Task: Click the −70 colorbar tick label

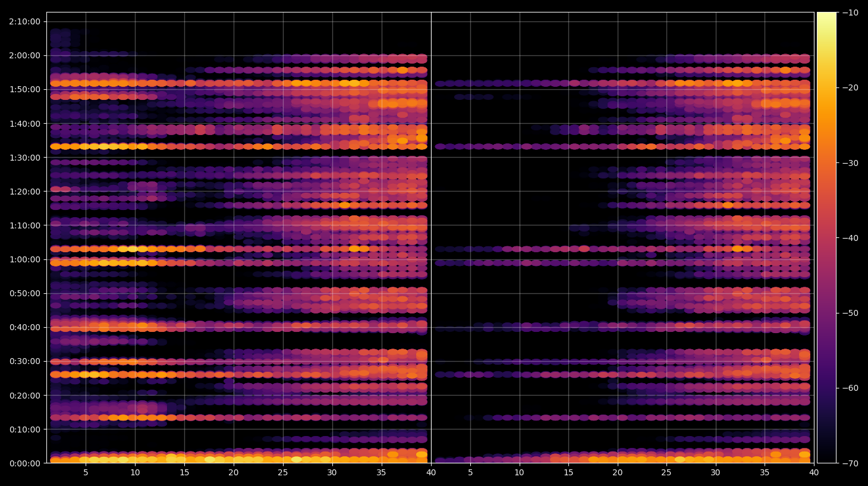Action: pyautogui.click(x=850, y=463)
